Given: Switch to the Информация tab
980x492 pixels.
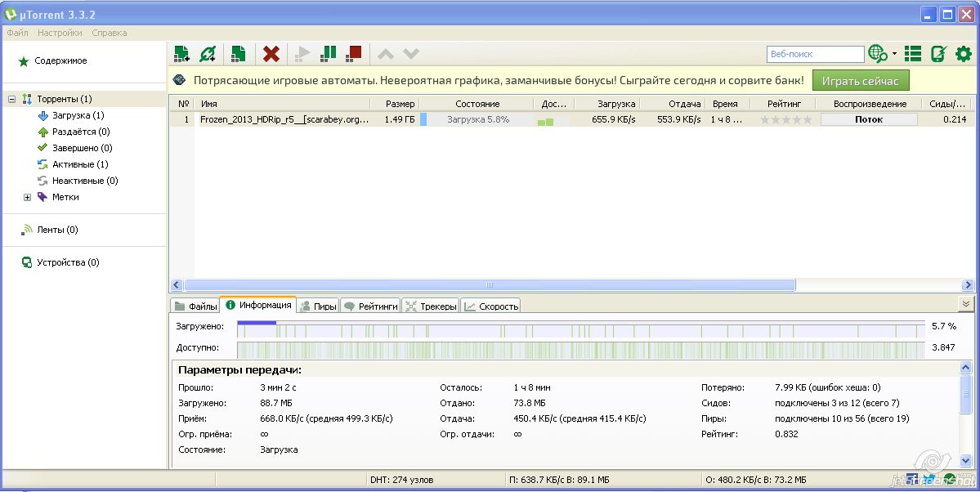Looking at the screenshot, I should (258, 305).
